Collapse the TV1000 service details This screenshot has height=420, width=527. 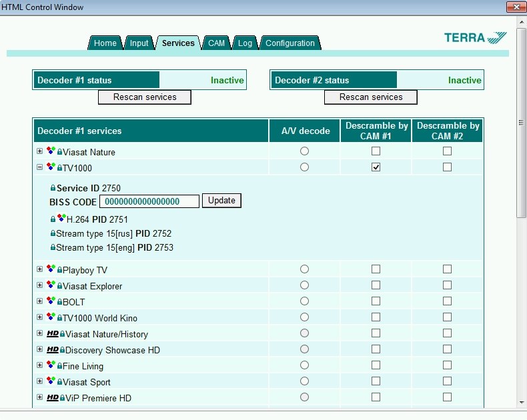click(39, 167)
